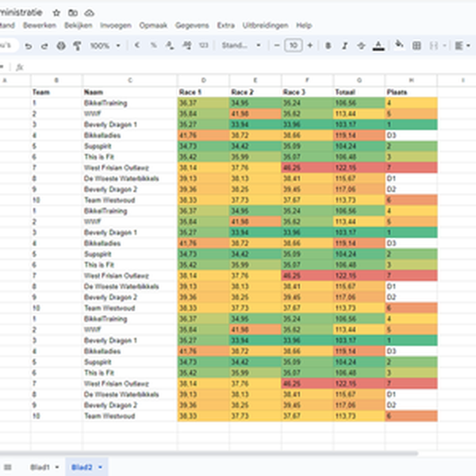Increase font size with plus button
476x476 pixels.
click(310, 45)
